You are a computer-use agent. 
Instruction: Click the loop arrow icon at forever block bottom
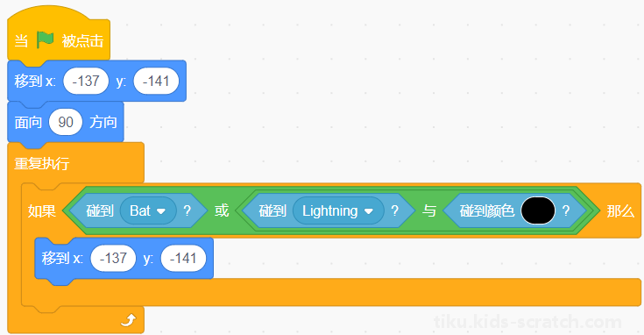pyautogui.click(x=129, y=320)
